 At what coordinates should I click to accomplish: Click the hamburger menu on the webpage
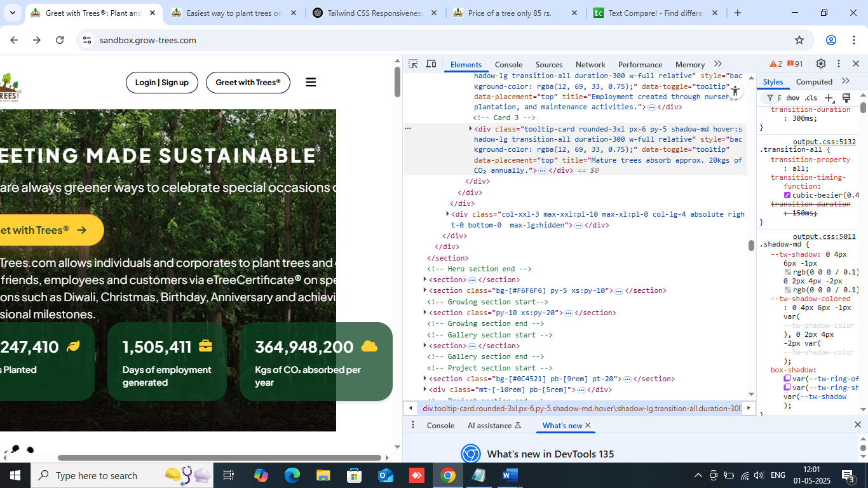[x=311, y=82]
